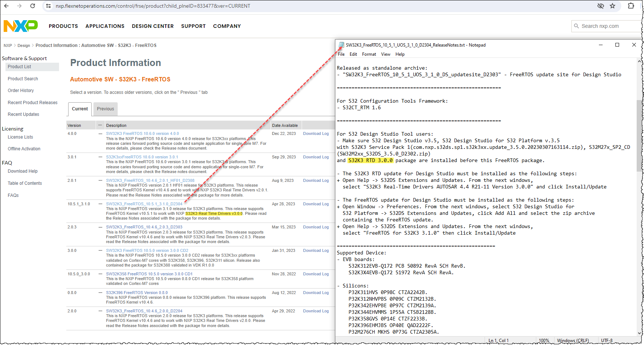Open the browser extensions puzzle icon
The width and height of the screenshot is (644, 345).
pyautogui.click(x=631, y=6)
